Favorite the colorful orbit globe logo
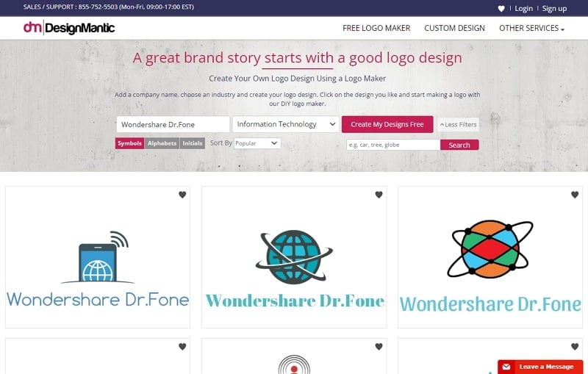Viewport: 588px width, 374px height. [575, 195]
